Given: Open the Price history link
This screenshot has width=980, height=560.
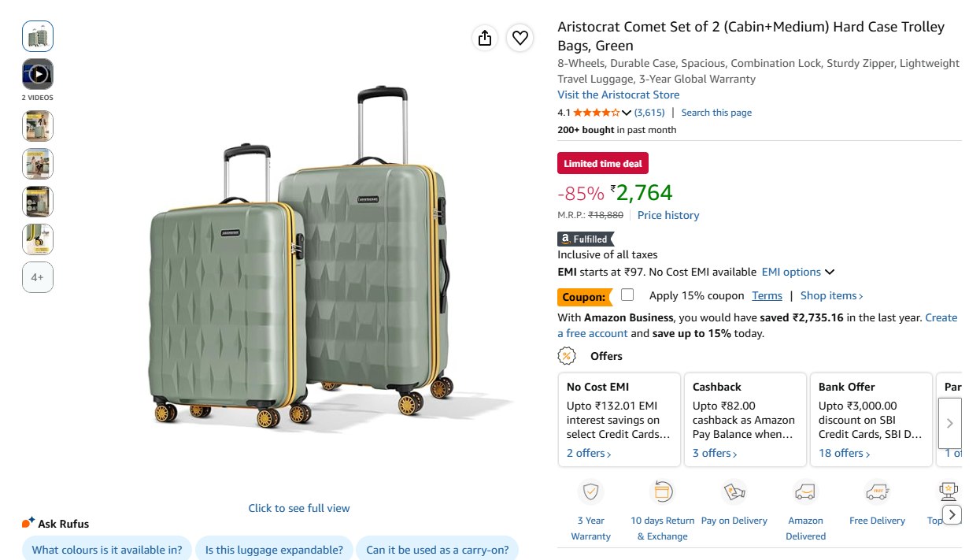Looking at the screenshot, I should [x=668, y=215].
